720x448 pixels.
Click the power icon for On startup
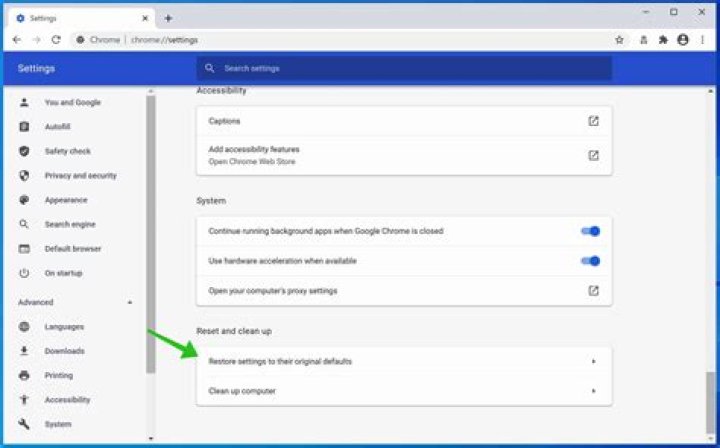tap(24, 273)
